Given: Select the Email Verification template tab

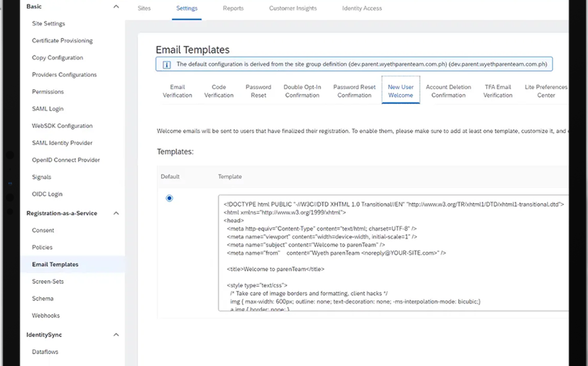Looking at the screenshot, I should coord(177,91).
